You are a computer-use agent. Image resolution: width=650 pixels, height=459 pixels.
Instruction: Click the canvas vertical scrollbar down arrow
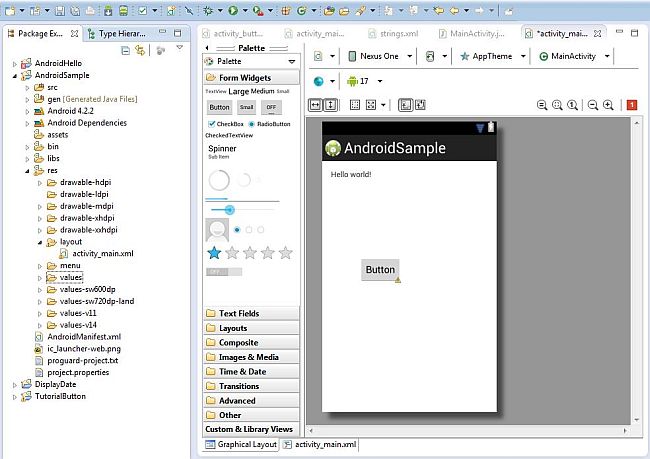pos(637,420)
